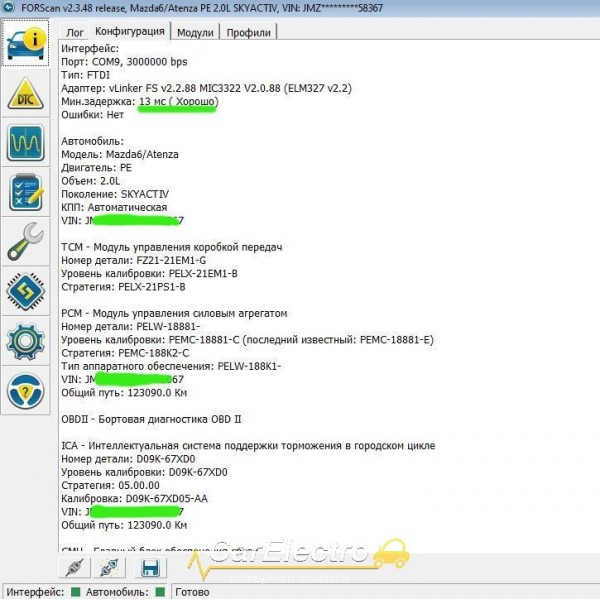600x600 pixels.
Task: Click the connect to vehicle plug button
Action: [x=76, y=568]
